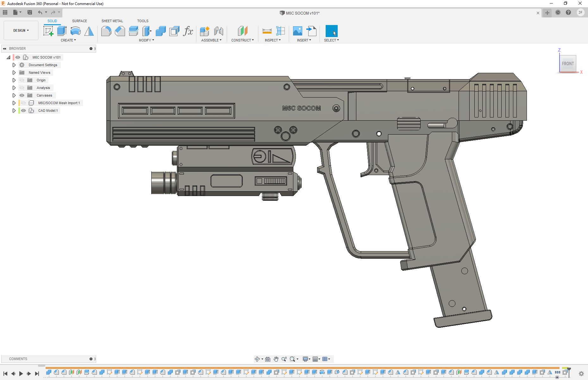Expand the Document Settings tree node
Viewport: 588px width, 380px height.
(x=14, y=65)
